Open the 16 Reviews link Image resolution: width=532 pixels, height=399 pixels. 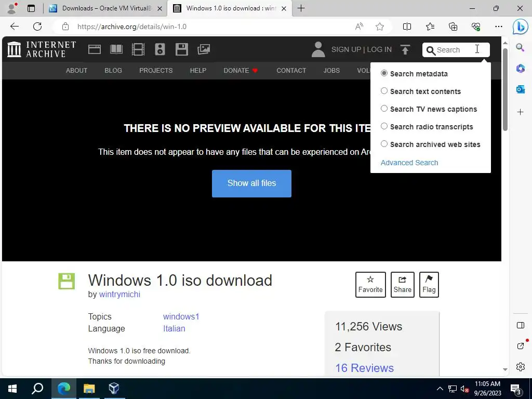pyautogui.click(x=364, y=368)
